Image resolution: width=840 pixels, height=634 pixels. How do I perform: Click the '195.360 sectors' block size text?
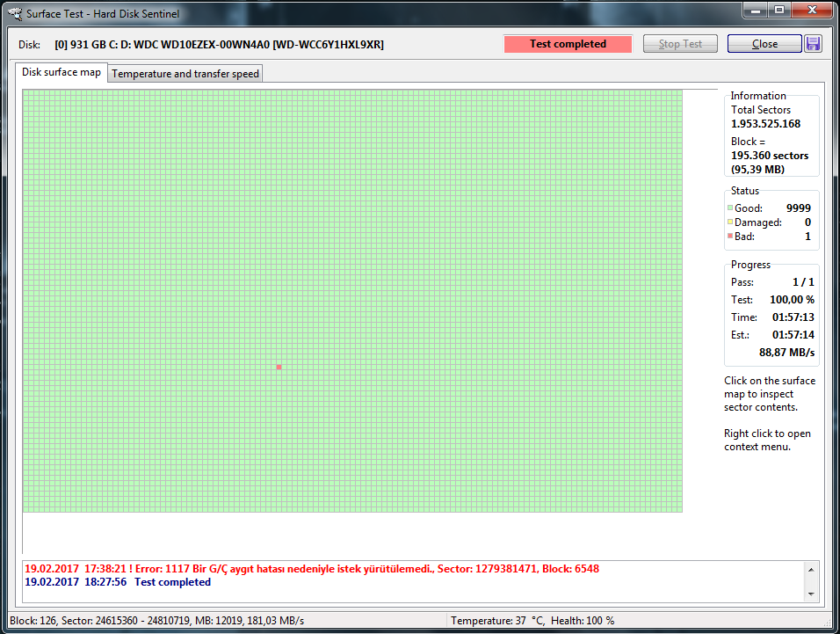[x=770, y=156]
